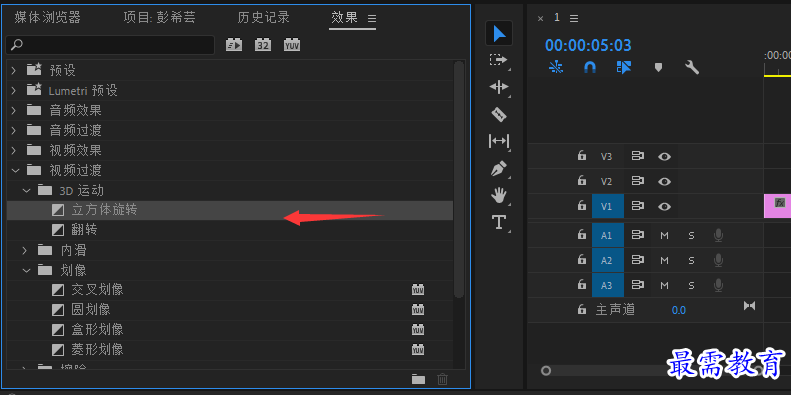Select the Track Select Forward tool
The image size is (791, 395).
498,60
